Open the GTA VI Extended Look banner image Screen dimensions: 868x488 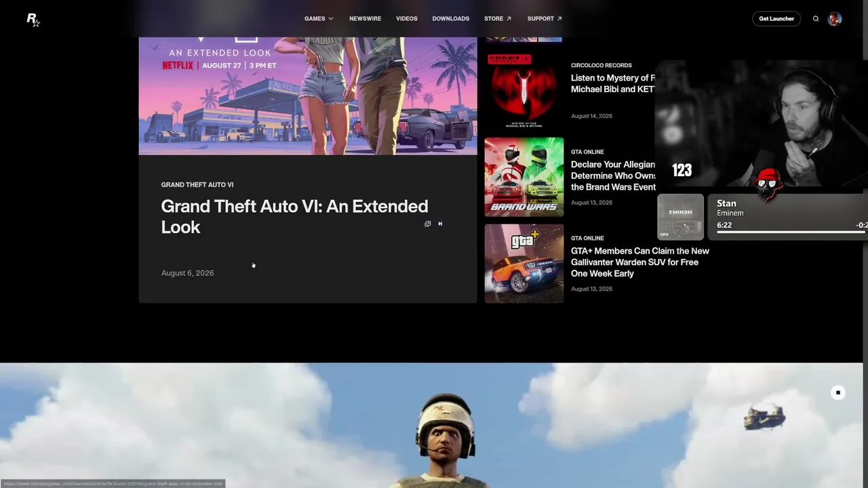tap(308, 96)
